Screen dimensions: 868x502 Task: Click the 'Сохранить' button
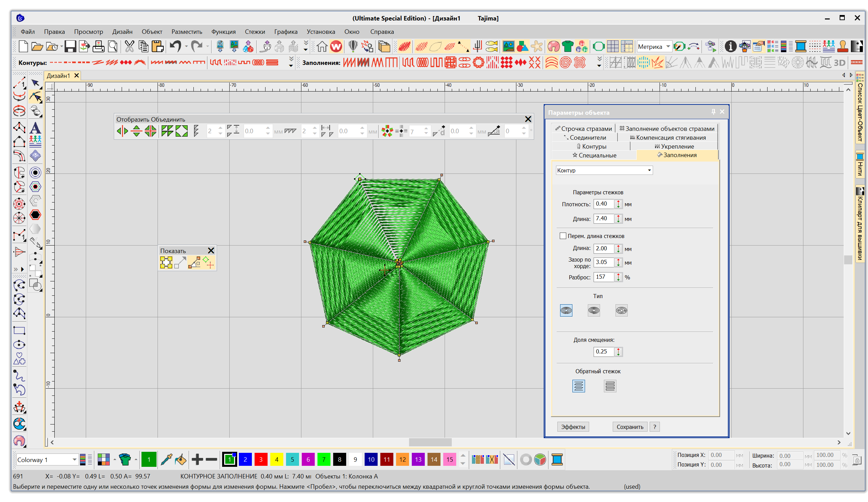pos(630,427)
